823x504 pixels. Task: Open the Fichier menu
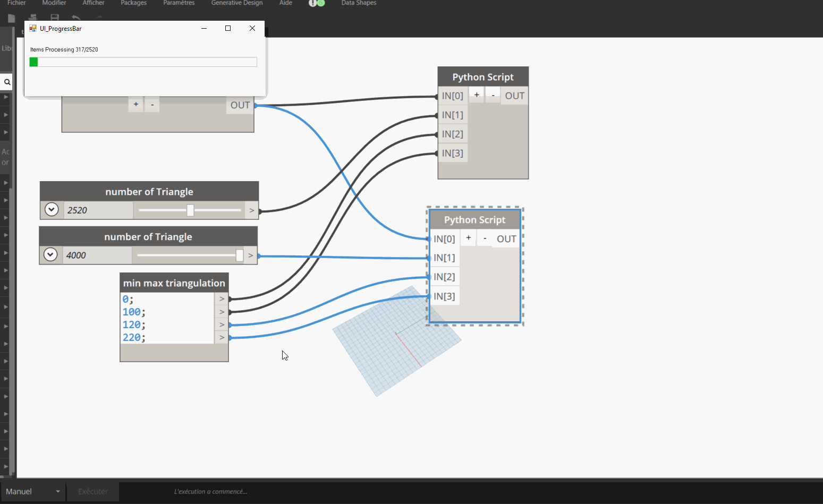pyautogui.click(x=16, y=3)
